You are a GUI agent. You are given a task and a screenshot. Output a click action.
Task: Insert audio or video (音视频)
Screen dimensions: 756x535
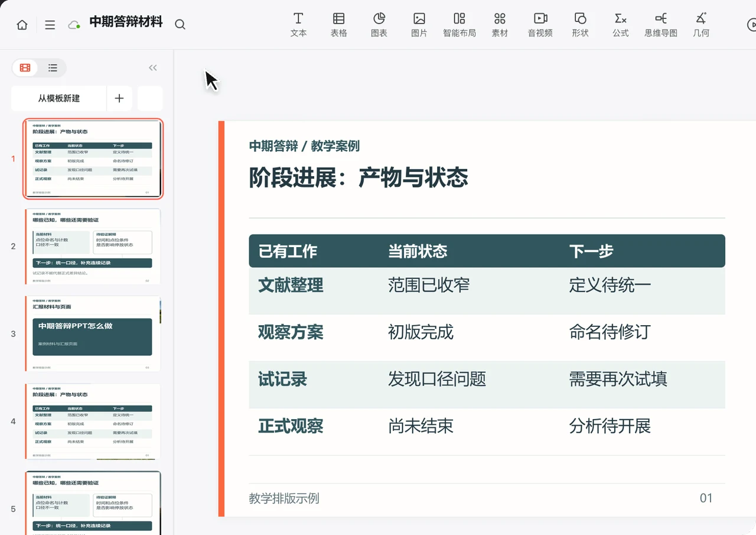(x=540, y=25)
